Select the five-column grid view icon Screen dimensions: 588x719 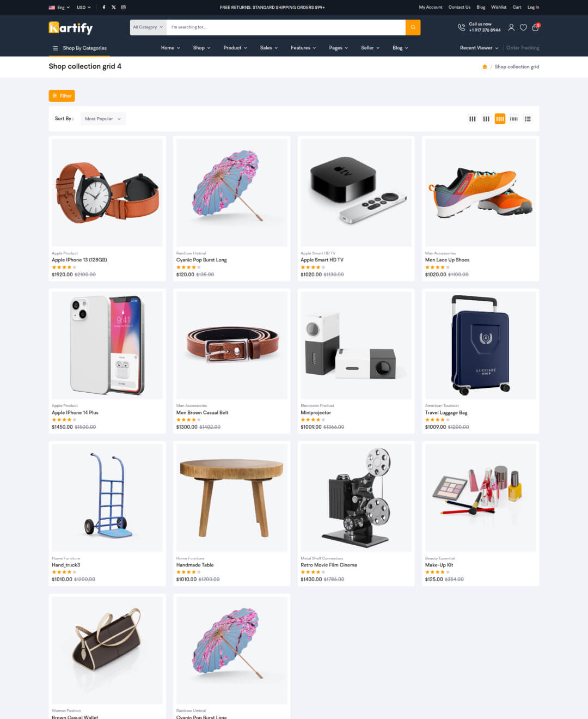(x=514, y=119)
